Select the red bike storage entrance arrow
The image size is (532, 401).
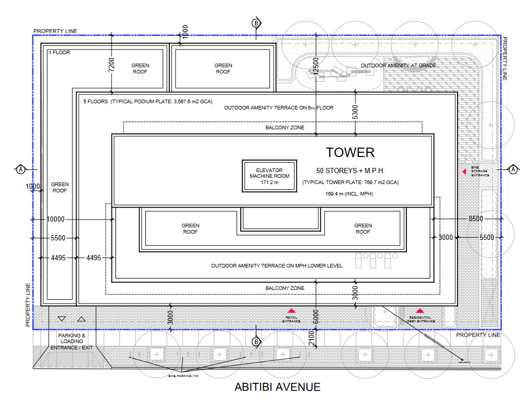tap(467, 171)
